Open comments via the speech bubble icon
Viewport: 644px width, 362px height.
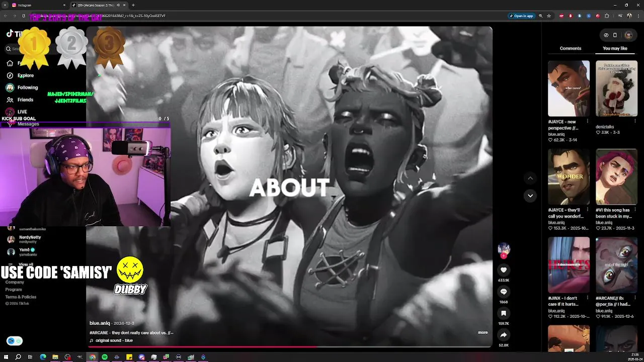(503, 292)
